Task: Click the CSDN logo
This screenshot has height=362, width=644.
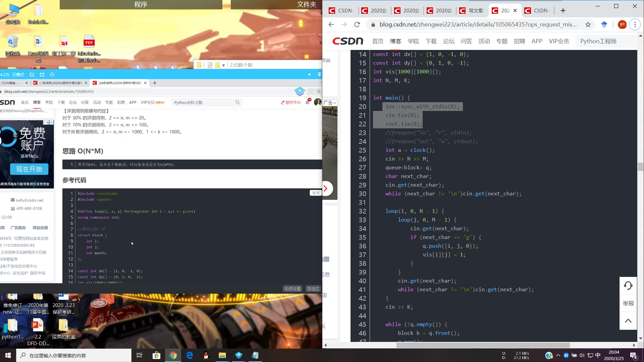Action: coord(347,41)
